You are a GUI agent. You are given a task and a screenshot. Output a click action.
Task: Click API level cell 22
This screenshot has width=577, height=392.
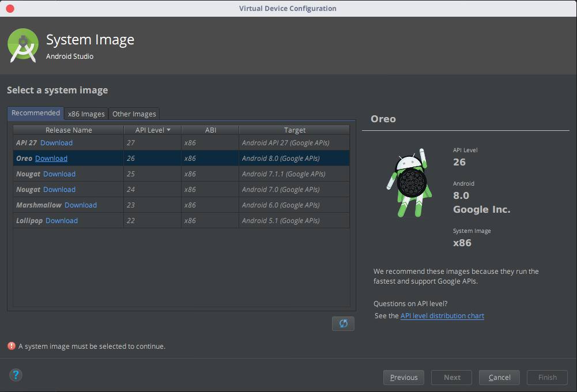[x=152, y=220]
